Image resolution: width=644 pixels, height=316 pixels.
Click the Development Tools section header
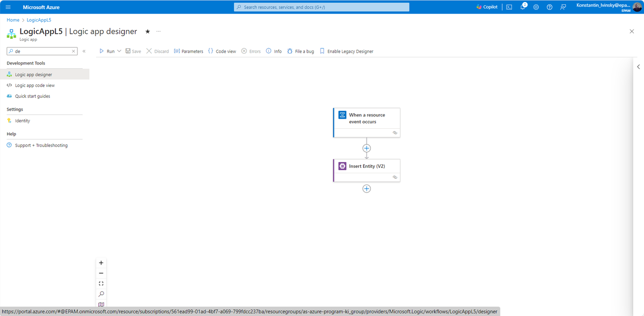pyautogui.click(x=26, y=63)
